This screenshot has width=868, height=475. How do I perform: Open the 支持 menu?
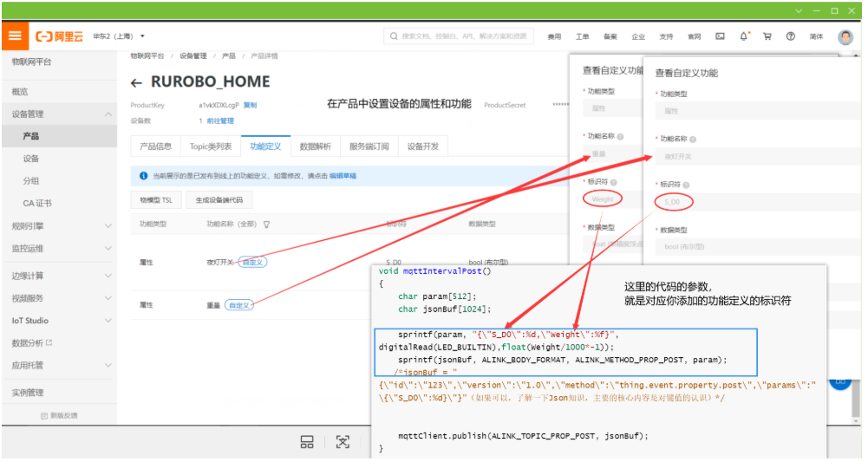[x=666, y=36]
